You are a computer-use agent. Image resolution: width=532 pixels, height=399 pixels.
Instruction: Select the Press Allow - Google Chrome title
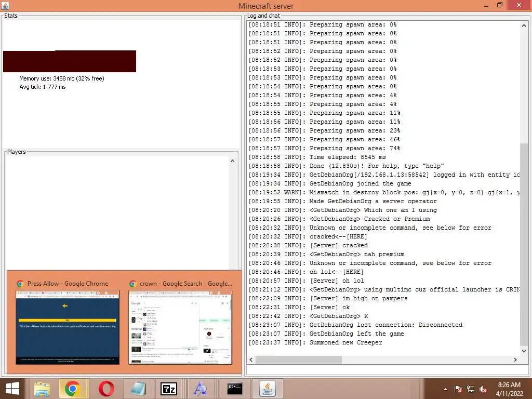(68, 284)
